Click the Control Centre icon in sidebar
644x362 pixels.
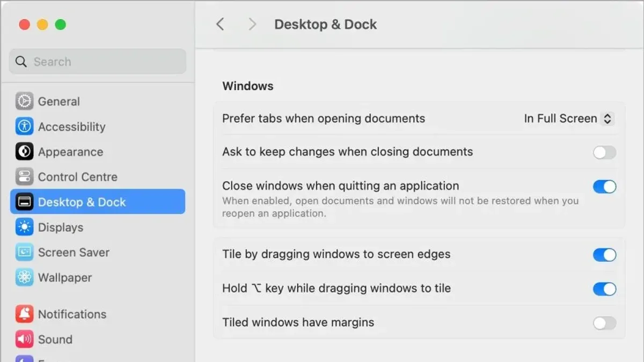(x=24, y=177)
